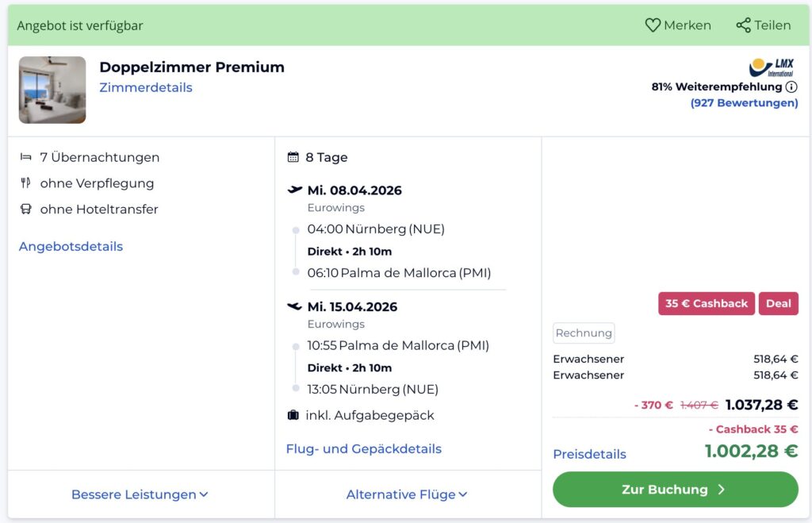View the 927 Bewertungen reviews
The image size is (812, 523).
744,102
